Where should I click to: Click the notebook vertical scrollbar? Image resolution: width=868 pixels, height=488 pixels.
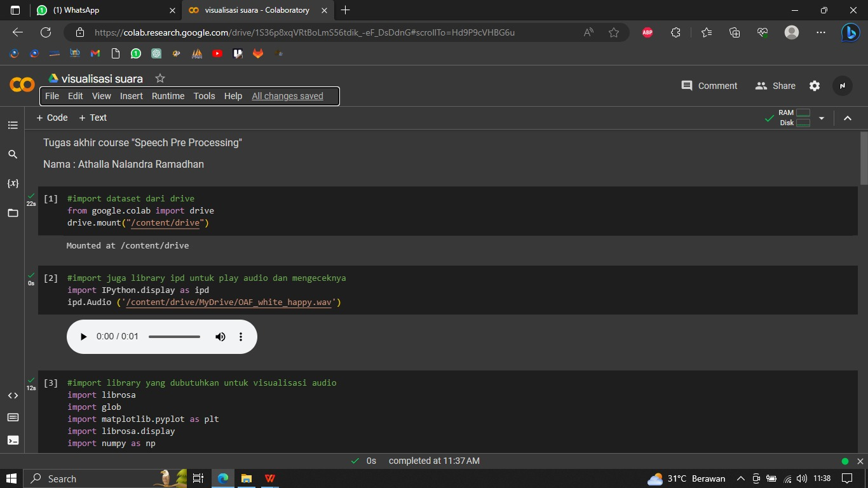tap(864, 157)
